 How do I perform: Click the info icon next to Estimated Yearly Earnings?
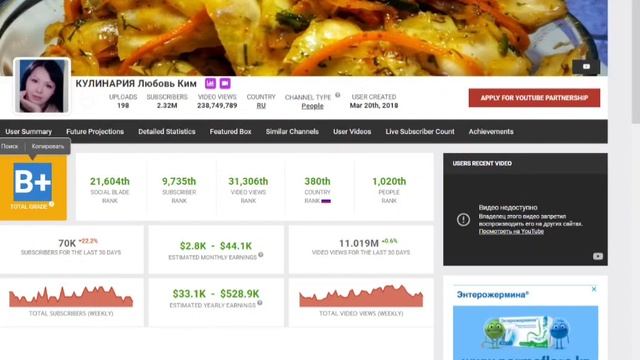click(x=260, y=303)
